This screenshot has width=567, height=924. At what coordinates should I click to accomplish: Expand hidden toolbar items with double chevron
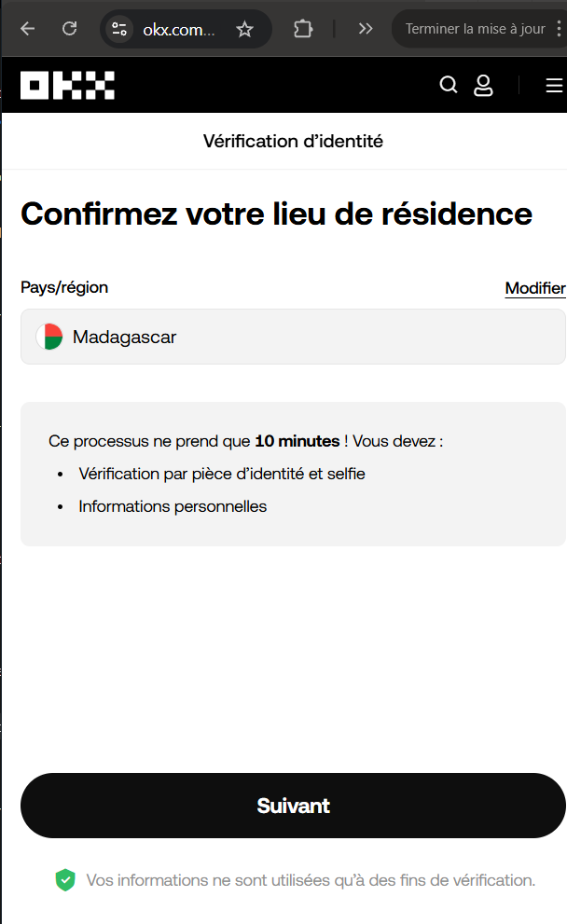pos(366,28)
